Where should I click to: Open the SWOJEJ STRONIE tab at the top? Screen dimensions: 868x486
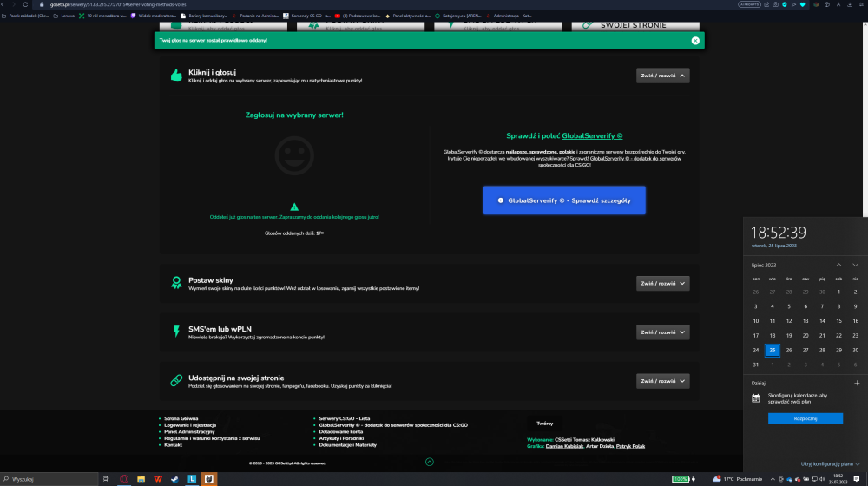pyautogui.click(x=635, y=25)
